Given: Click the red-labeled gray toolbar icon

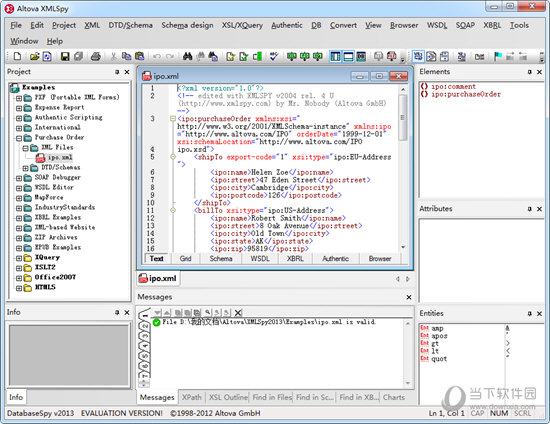Looking at the screenshot, I should pos(391,56).
